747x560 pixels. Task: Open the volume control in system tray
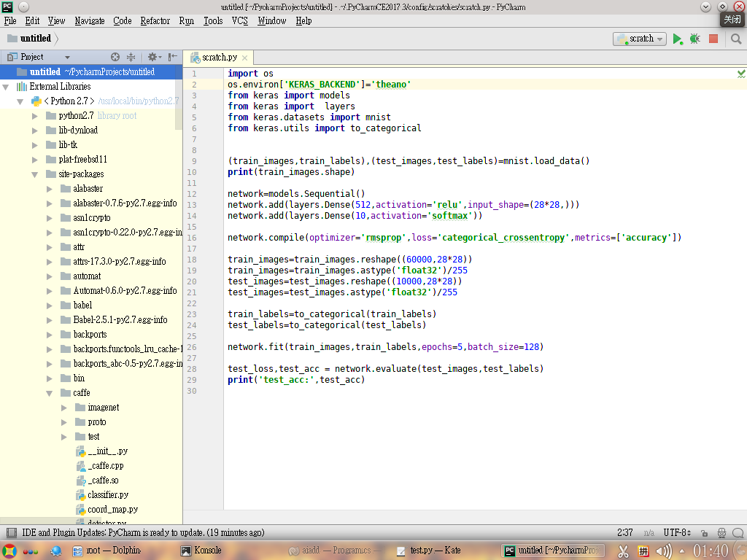(664, 551)
